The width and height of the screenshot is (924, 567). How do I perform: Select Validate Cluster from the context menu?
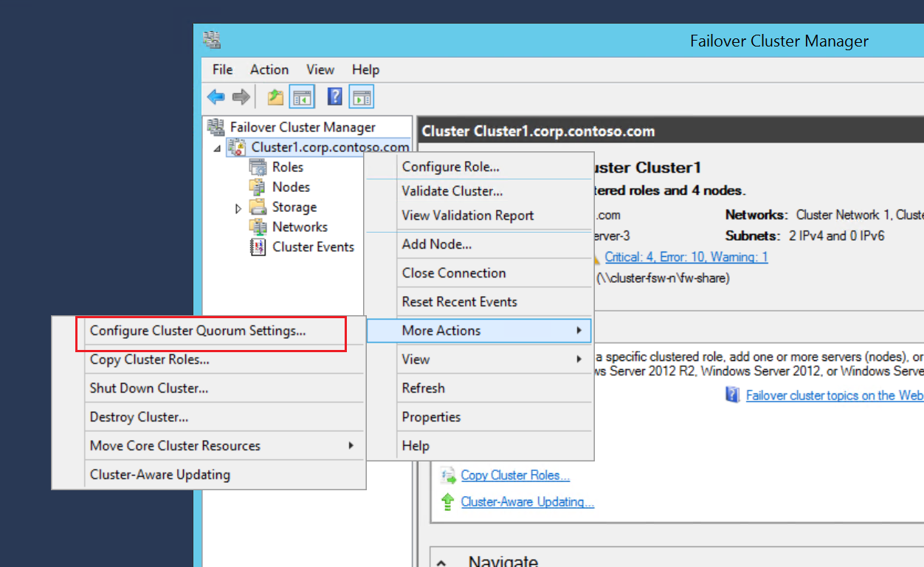pos(452,191)
